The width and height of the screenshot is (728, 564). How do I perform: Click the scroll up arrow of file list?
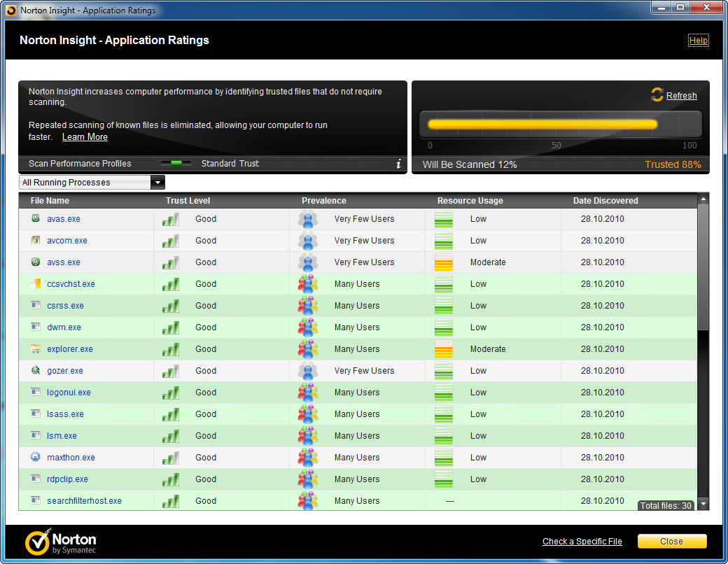[703, 199]
